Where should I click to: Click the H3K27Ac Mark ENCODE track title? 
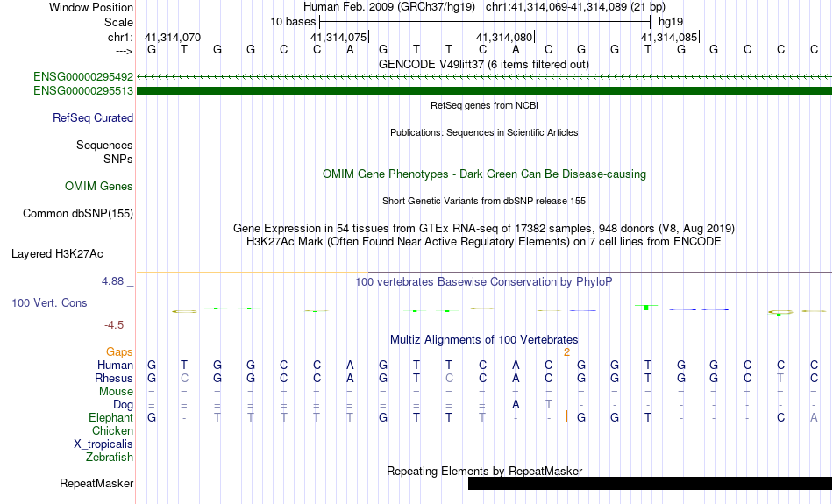point(484,242)
